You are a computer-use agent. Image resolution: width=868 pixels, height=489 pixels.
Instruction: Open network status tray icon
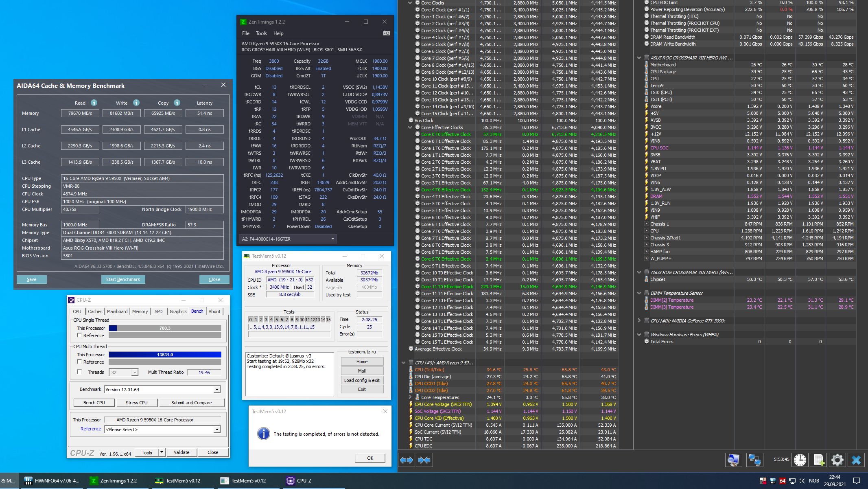pyautogui.click(x=792, y=481)
